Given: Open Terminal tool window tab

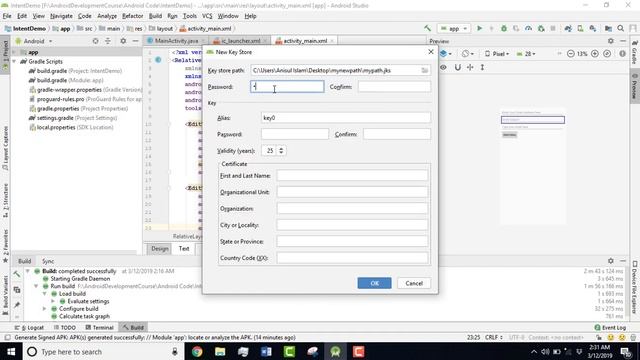Looking at the screenshot, I should tap(100, 327).
